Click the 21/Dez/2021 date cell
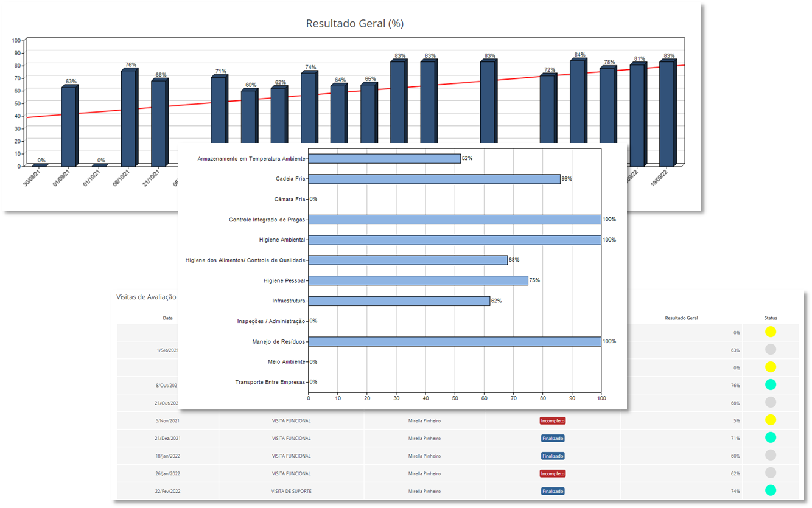 [167, 438]
